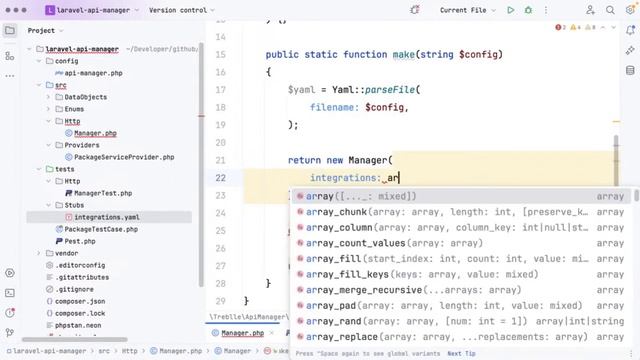Open the Version control dropdown
The width and height of the screenshot is (640, 360).
click(x=182, y=10)
